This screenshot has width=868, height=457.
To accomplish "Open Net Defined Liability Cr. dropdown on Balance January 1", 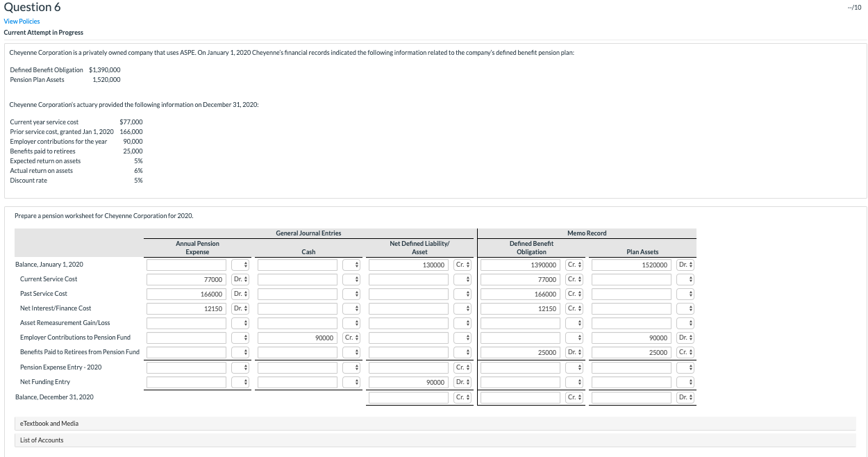I will (x=462, y=265).
